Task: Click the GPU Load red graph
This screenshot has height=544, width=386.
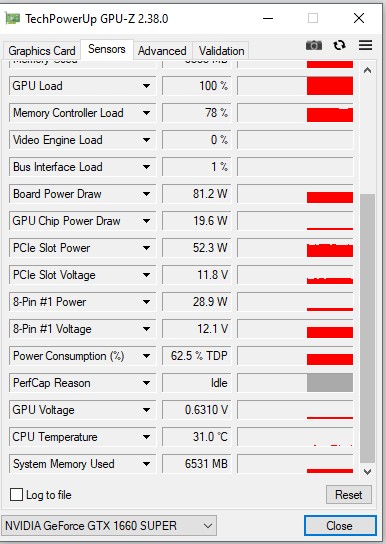Action: [295, 86]
